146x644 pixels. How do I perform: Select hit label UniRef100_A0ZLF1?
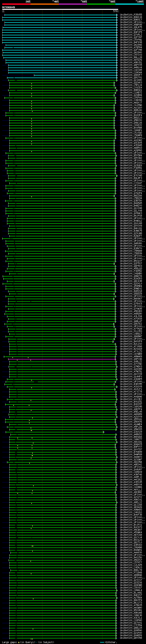coord(131,389)
